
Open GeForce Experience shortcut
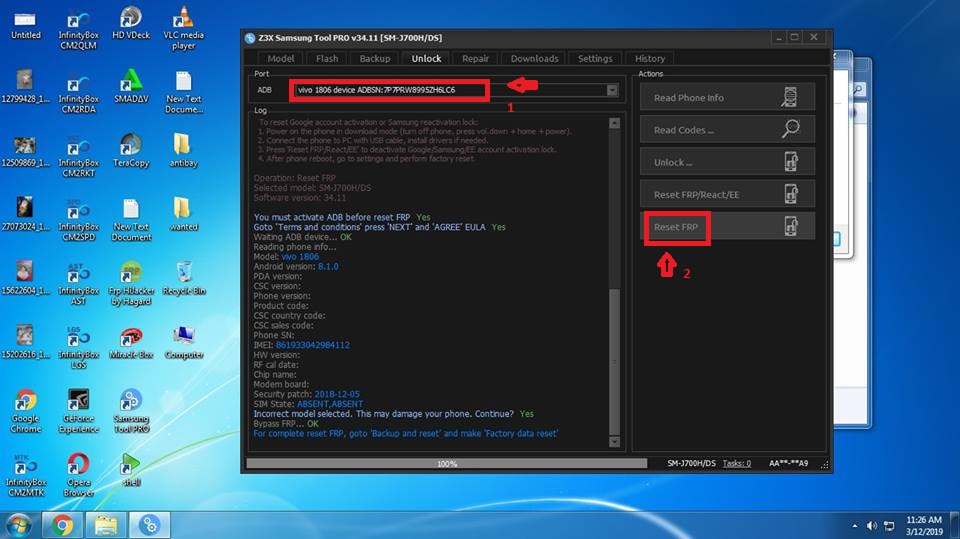78,413
